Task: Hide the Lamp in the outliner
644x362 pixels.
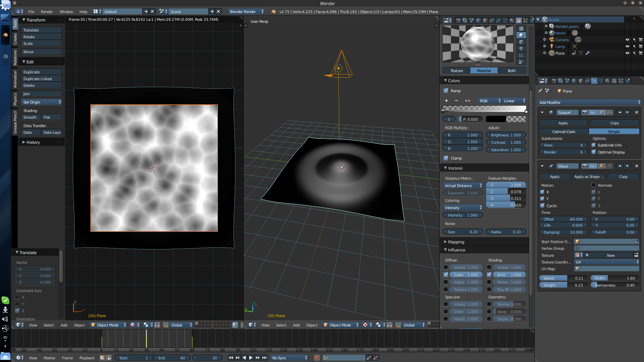Action: [x=627, y=46]
